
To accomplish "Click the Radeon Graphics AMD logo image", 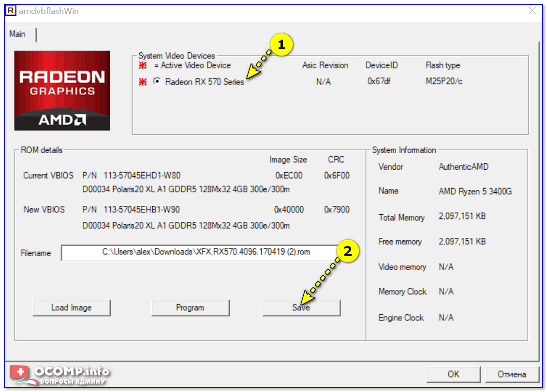I will pyautogui.click(x=62, y=91).
